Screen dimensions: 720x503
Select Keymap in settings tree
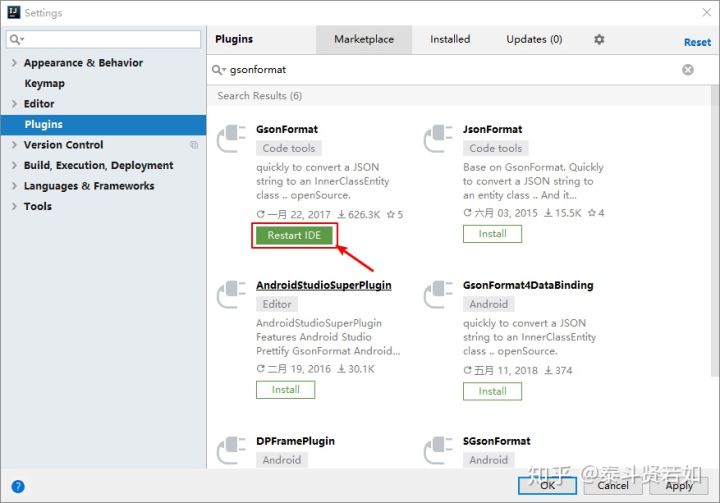point(45,83)
